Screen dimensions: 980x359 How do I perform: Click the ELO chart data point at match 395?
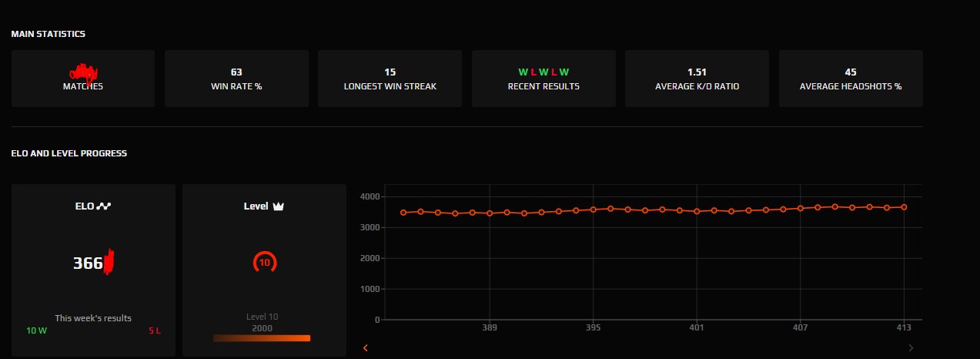click(593, 210)
